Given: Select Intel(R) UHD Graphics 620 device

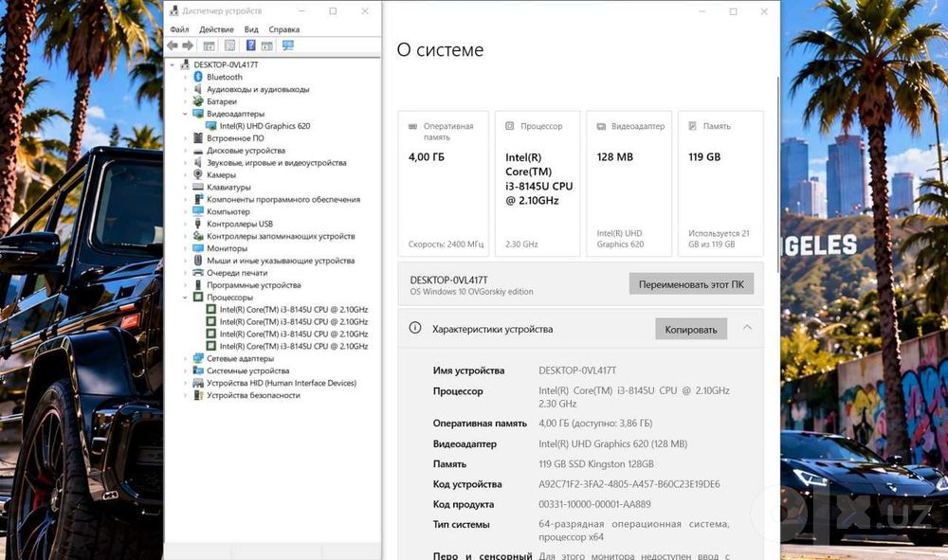Looking at the screenshot, I should click(x=264, y=126).
